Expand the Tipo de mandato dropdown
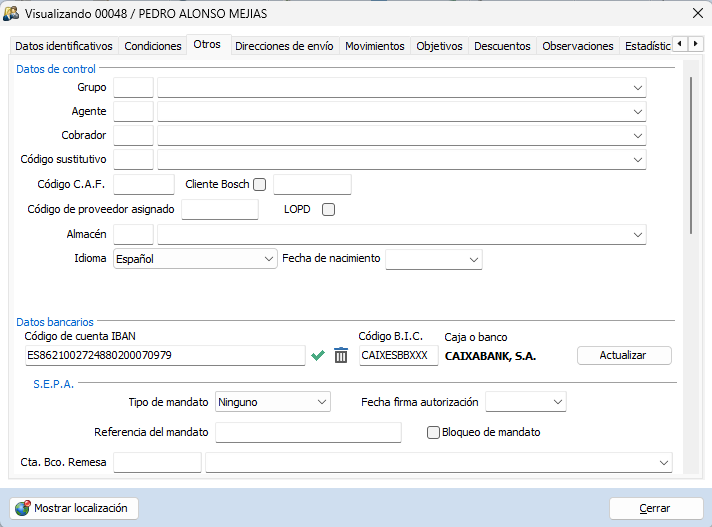 321,402
